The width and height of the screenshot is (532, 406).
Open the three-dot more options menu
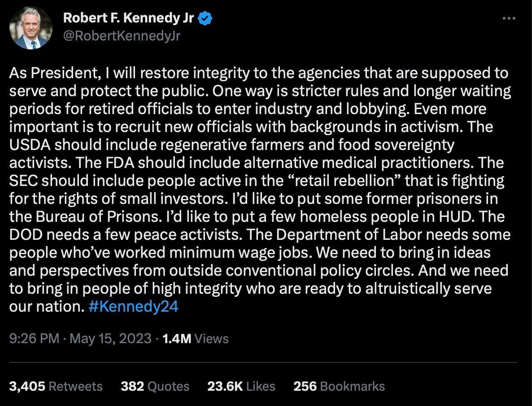[x=509, y=18]
